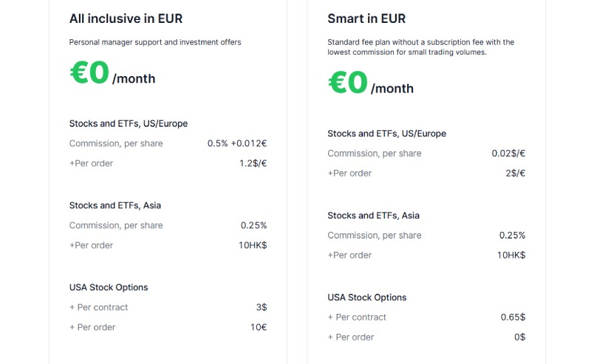The width and height of the screenshot is (591, 364).
Task: Click the 10€ options per order fee
Action: click(x=258, y=327)
